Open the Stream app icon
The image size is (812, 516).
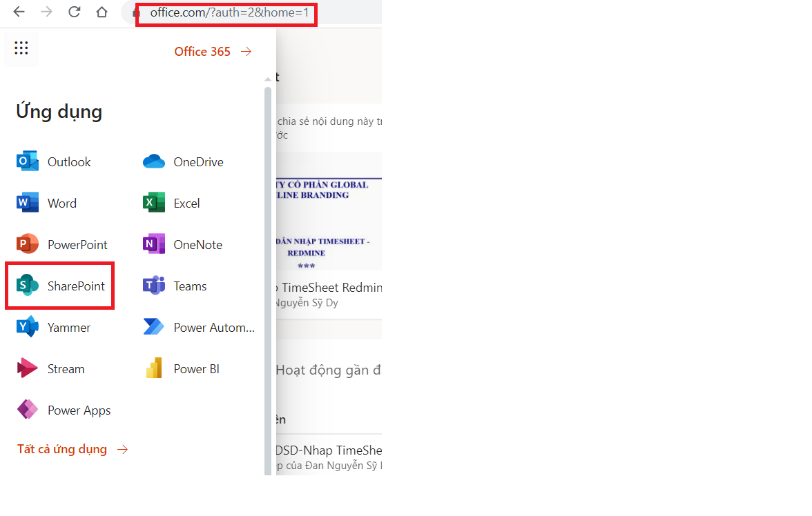coord(28,368)
